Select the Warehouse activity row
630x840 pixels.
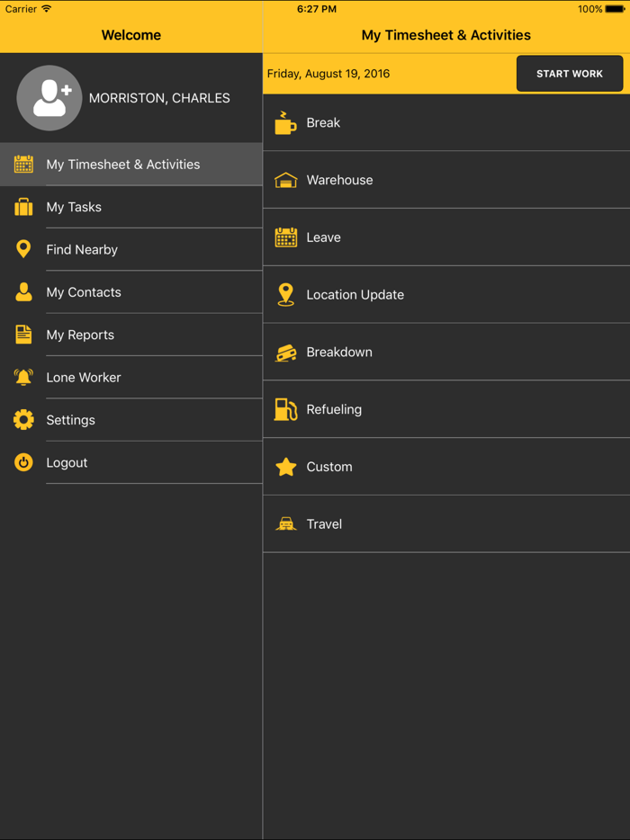(446, 180)
